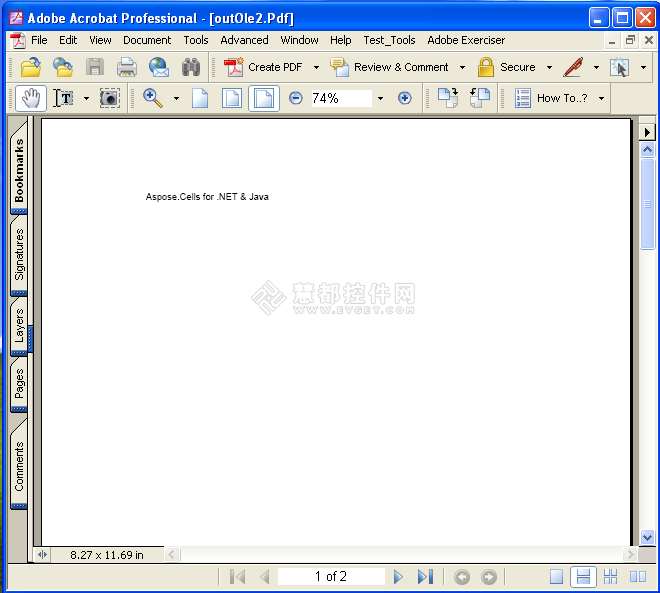Enable single page layout view
This screenshot has width=660, height=593.
[x=557, y=577]
